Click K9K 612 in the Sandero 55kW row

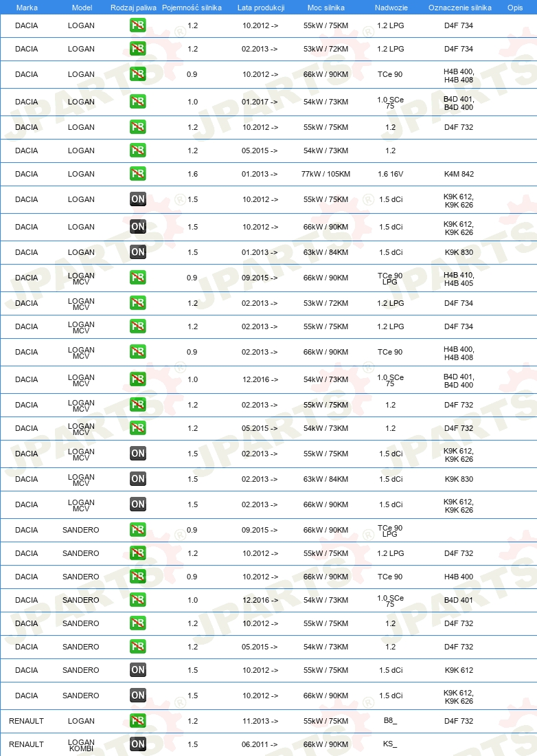pos(459,670)
